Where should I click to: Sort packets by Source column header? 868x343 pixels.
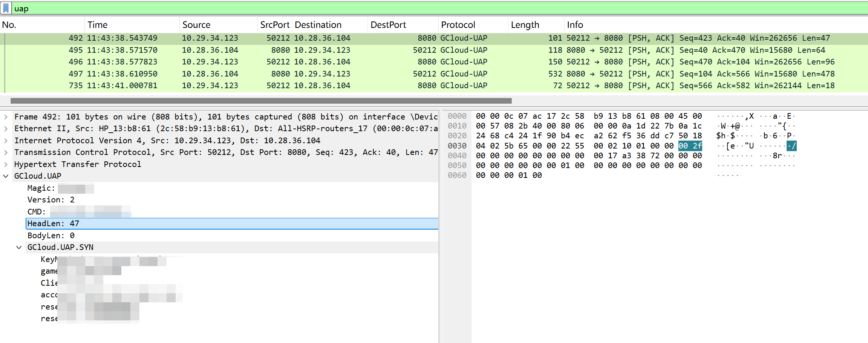point(196,25)
